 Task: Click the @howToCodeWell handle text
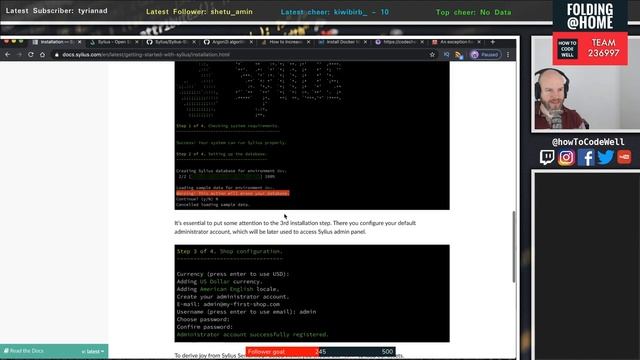(x=588, y=142)
